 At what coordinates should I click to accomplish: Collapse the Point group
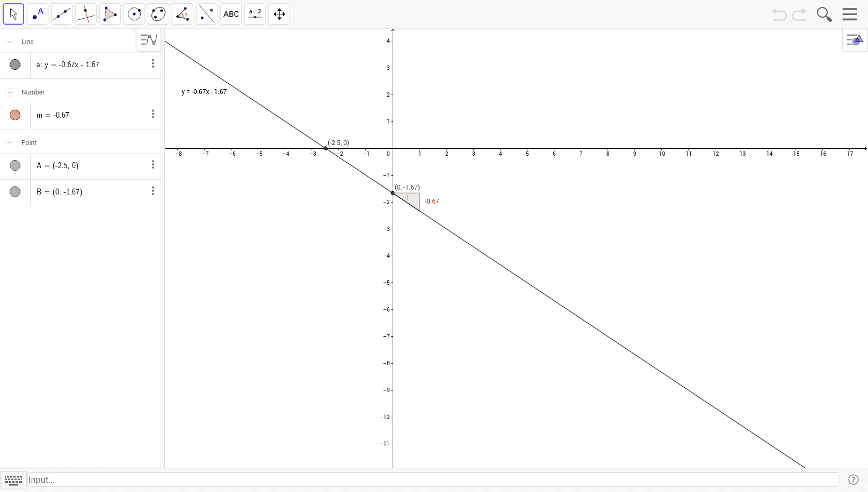click(x=10, y=143)
